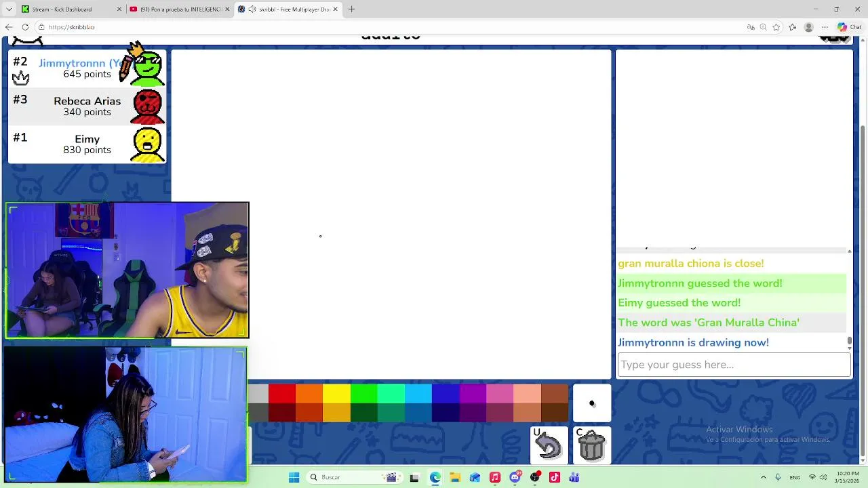Open the Copilot Chat button
Image resolution: width=868 pixels, height=488 pixels.
(849, 27)
